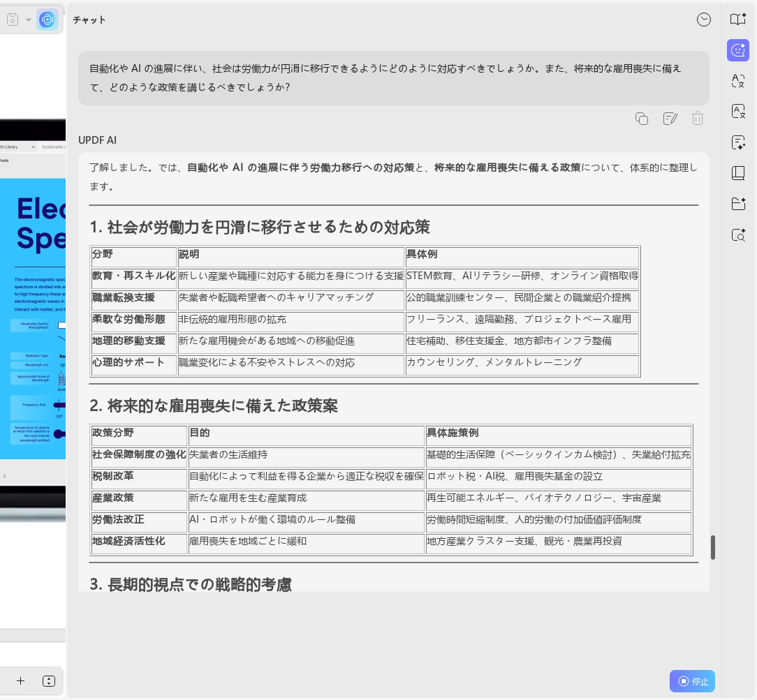Image resolution: width=757 pixels, height=700 pixels.
Task: Click the 具体例 column header
Action: tap(522, 255)
